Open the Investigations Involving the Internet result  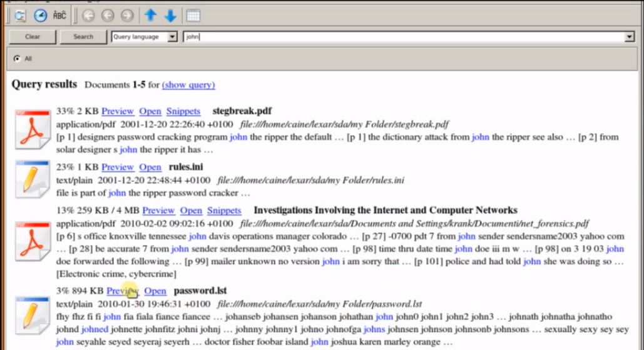point(191,211)
